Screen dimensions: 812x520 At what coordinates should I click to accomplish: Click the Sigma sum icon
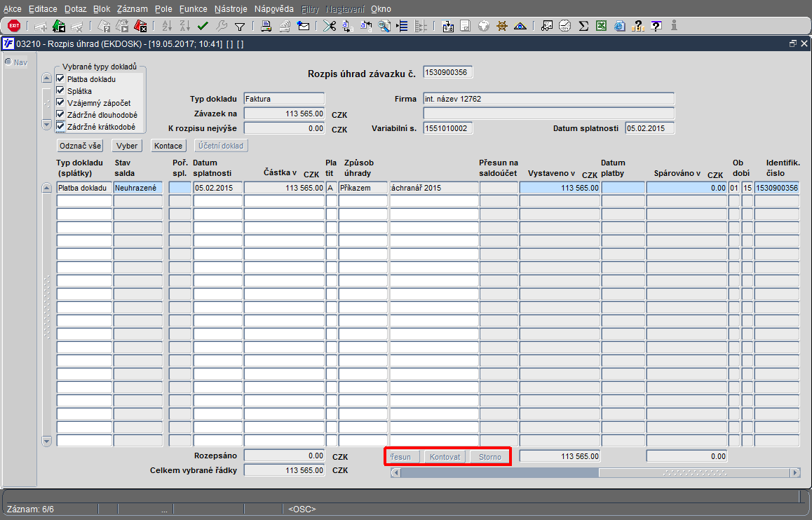pos(583,26)
